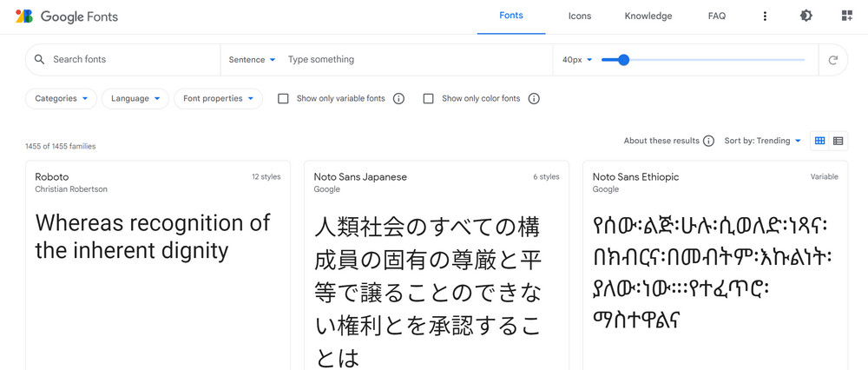Reset the preview settings with refresh icon
Viewport: 868px width, 370px height.
[x=832, y=60]
